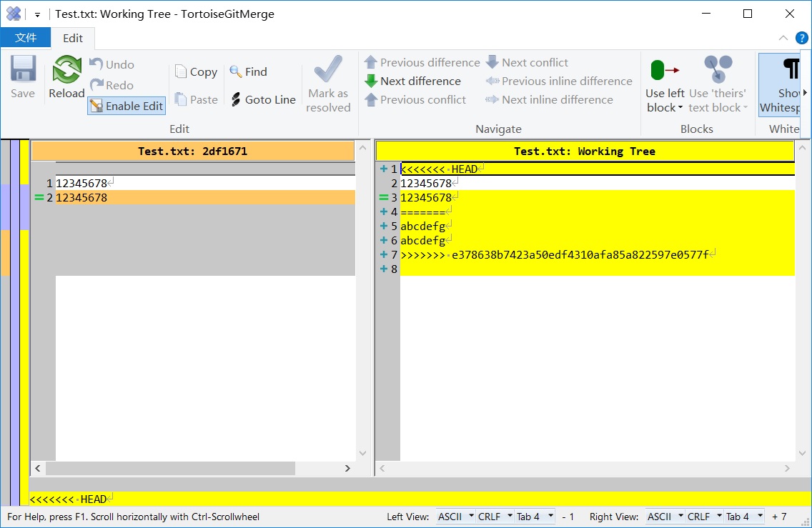The width and height of the screenshot is (812, 528).
Task: Click the Use left block icon
Action: point(665,70)
